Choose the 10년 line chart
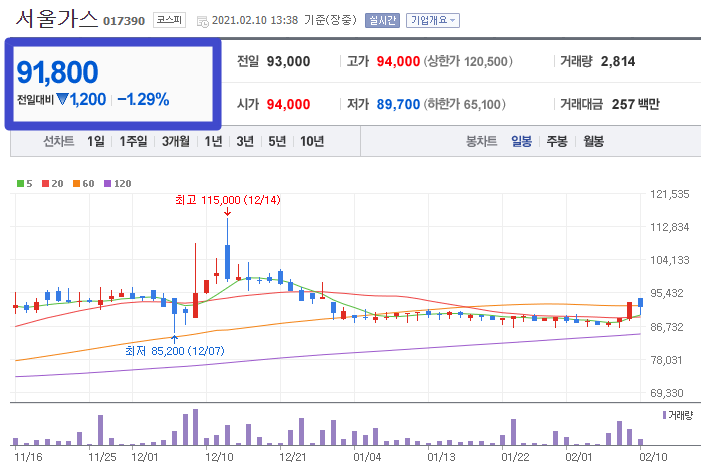The image size is (701, 474). 312,141
